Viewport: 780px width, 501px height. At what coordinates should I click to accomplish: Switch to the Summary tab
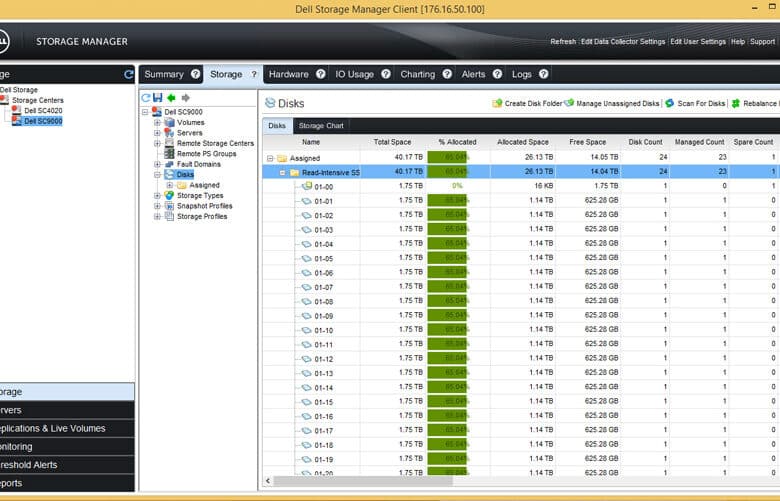click(164, 74)
